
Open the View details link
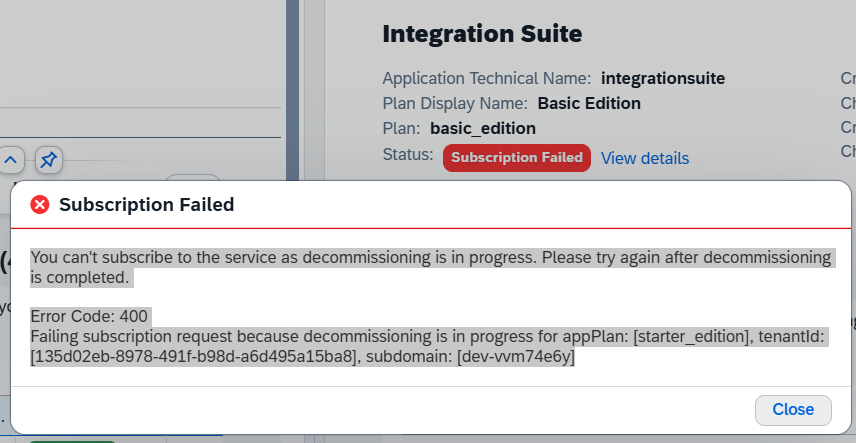coord(645,158)
